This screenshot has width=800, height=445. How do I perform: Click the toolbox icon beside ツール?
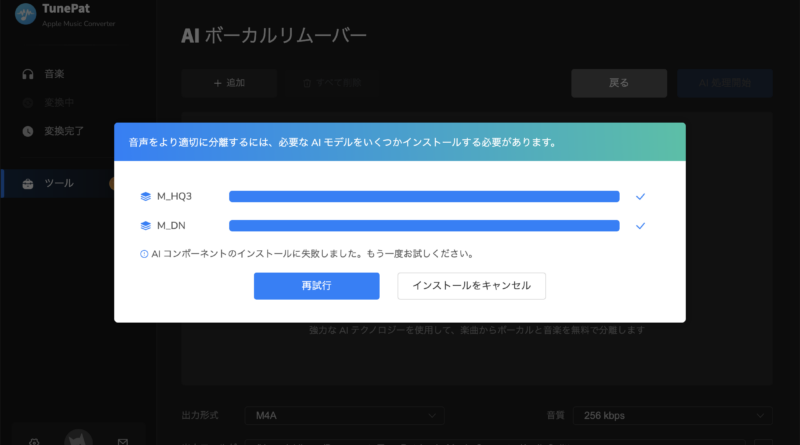click(27, 183)
